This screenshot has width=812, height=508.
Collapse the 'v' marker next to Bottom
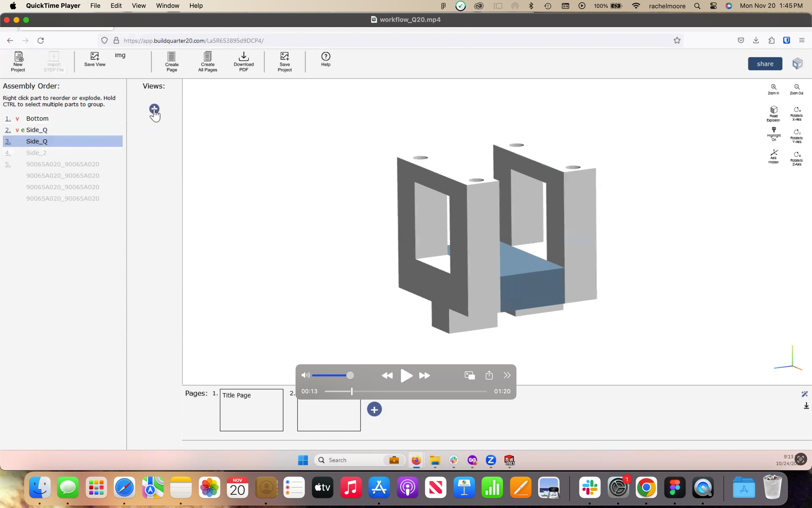click(x=17, y=119)
